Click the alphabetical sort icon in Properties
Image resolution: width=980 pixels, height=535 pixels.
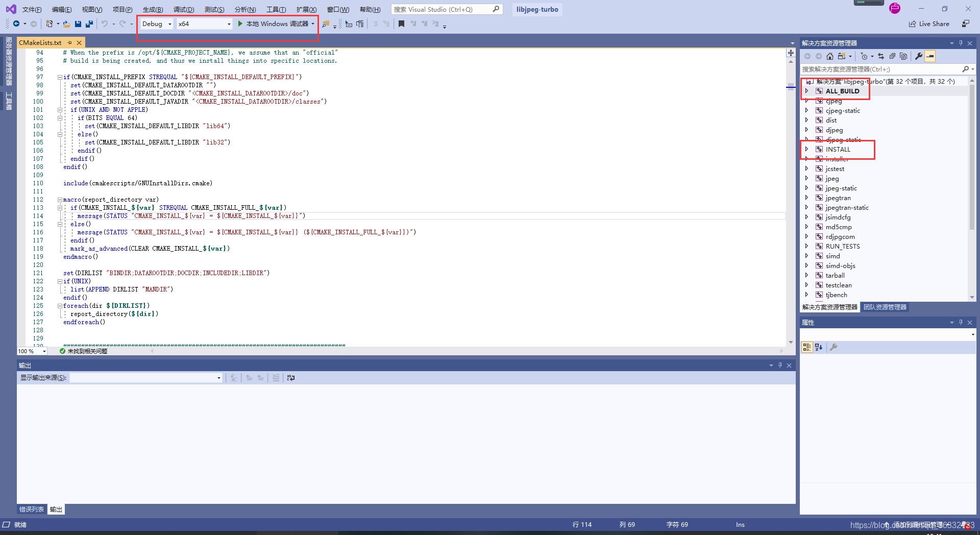(819, 347)
